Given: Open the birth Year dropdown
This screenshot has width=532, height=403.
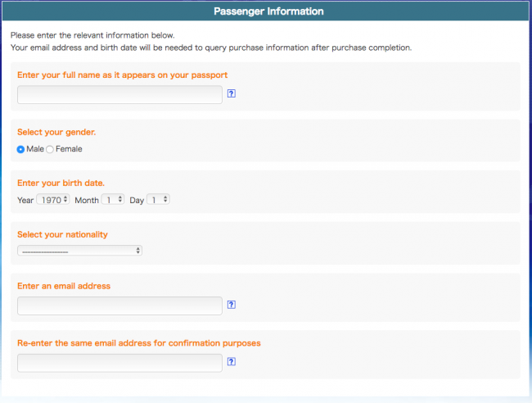Looking at the screenshot, I should [53, 200].
